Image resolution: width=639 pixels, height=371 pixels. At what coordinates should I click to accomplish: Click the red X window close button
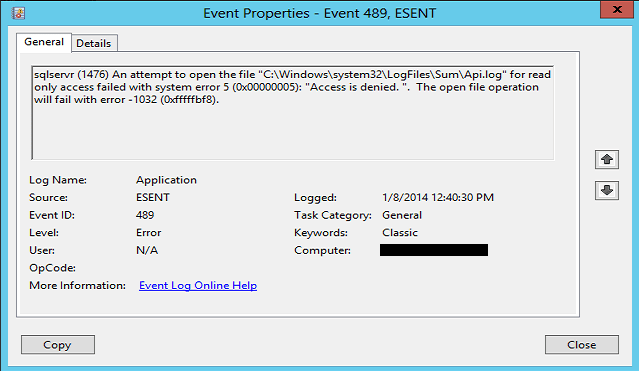pyautogui.click(x=617, y=9)
